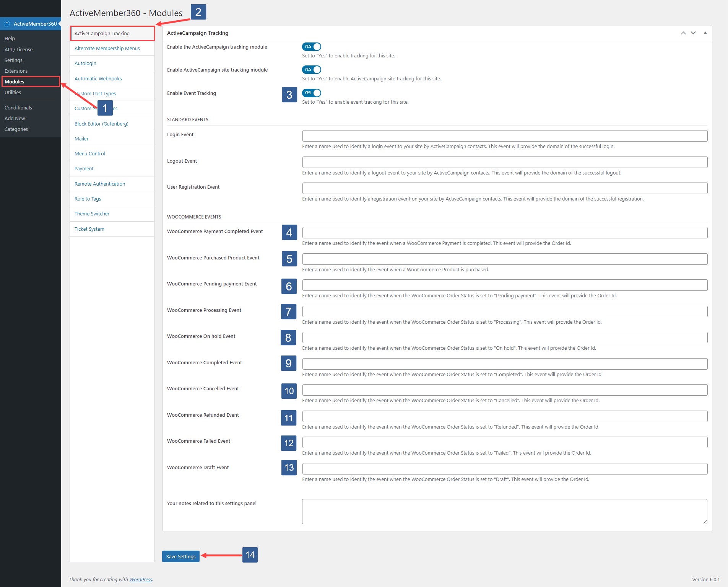The height and width of the screenshot is (587, 728).
Task: Disable the ActiveCampaign tracking module toggle
Action: pos(311,46)
